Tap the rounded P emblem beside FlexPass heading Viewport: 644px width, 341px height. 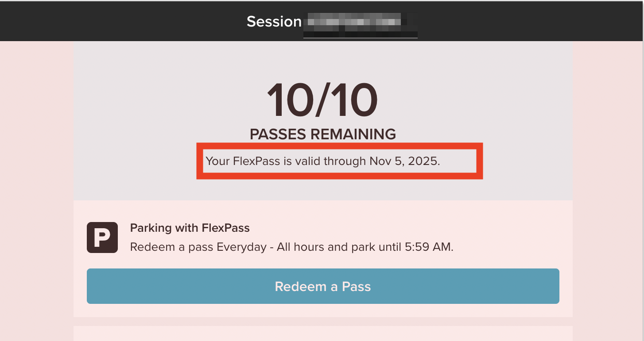(102, 238)
